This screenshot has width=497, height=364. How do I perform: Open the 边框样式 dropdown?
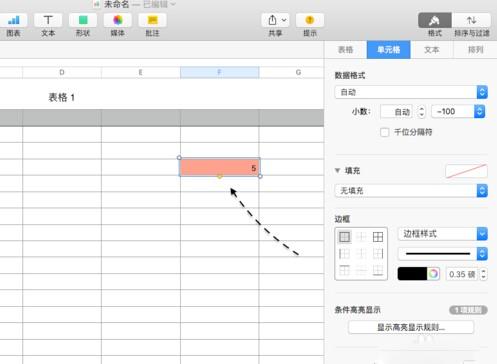pos(443,234)
